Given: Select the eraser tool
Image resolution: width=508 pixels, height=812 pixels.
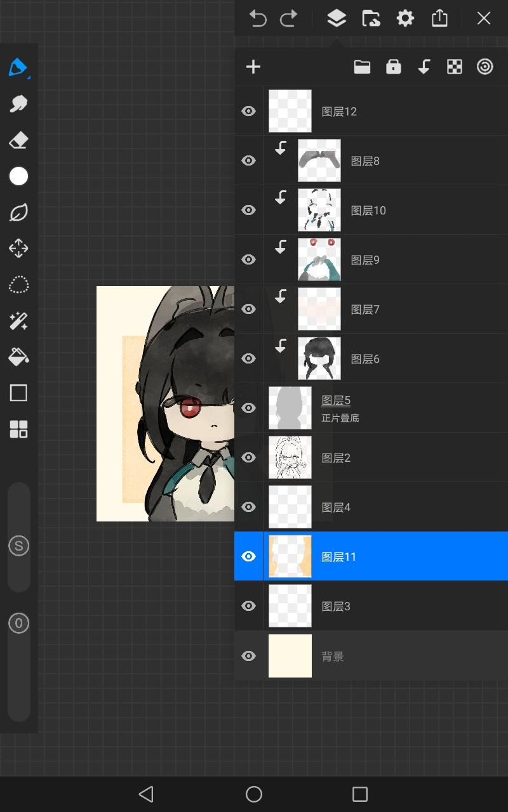Looking at the screenshot, I should point(18,140).
